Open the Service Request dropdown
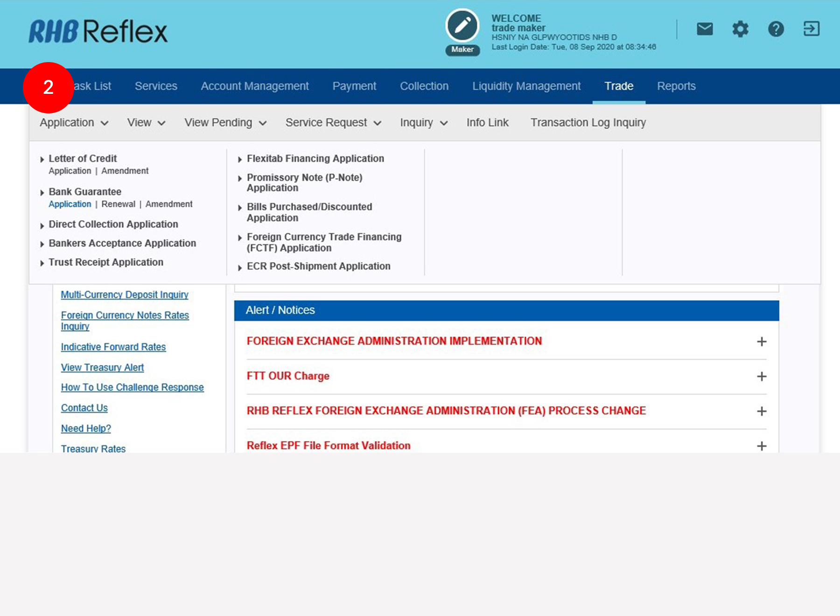The height and width of the screenshot is (616, 840). 333,123
